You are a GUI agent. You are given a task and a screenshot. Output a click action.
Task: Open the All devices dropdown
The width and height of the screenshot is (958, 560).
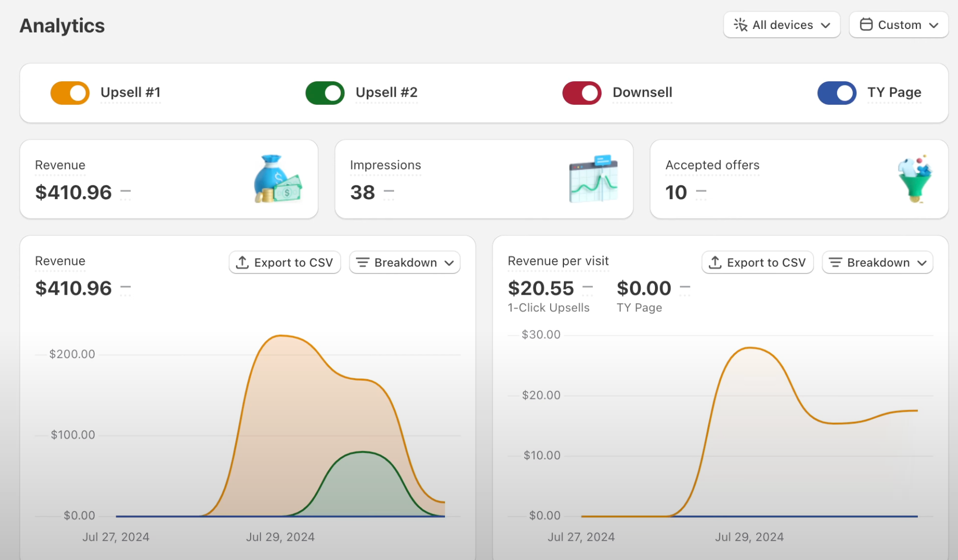782,25
